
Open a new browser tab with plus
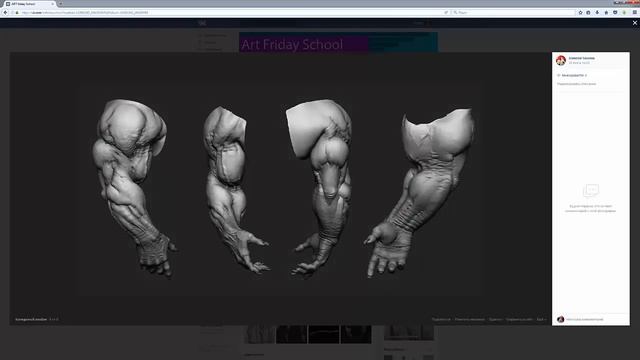coord(60,4)
